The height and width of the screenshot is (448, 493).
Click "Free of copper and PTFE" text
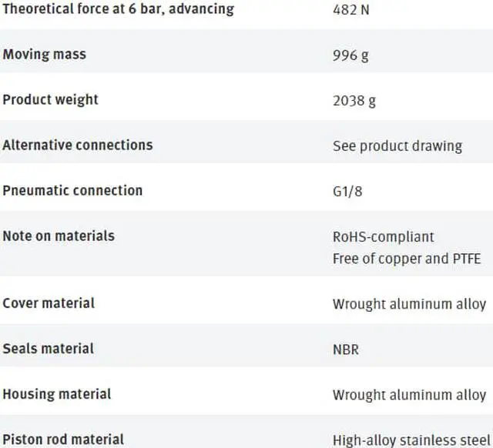406,258
